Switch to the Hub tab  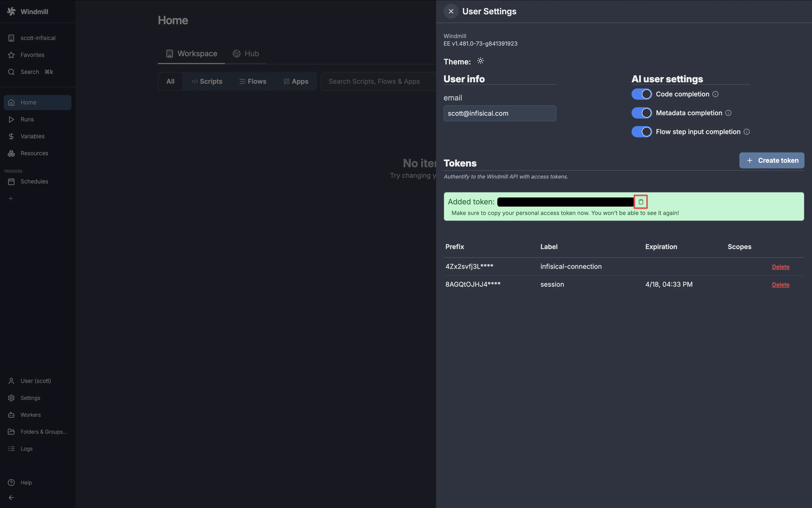pyautogui.click(x=246, y=54)
